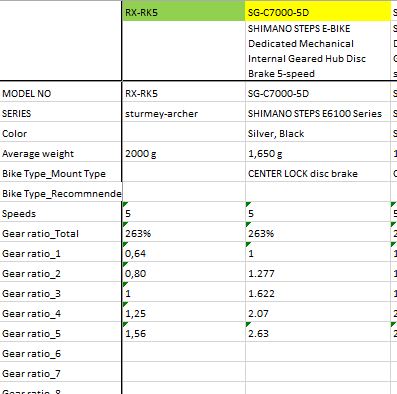Select the green RX-RK5 header cell
This screenshot has width=397, height=394.
pos(184,13)
